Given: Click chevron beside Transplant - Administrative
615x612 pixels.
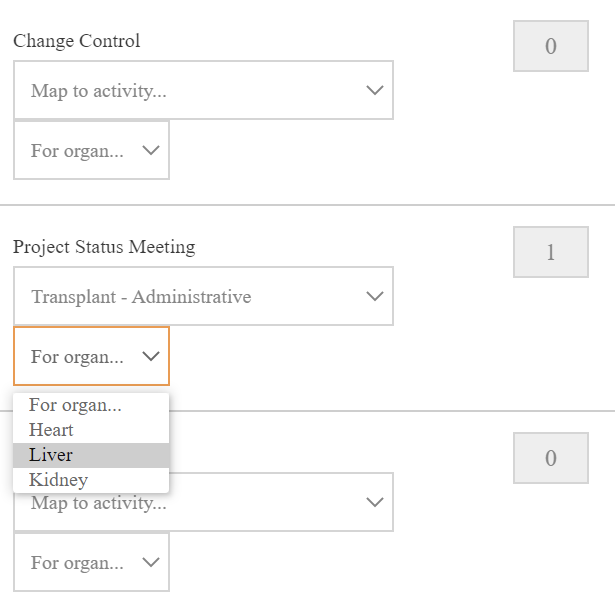Looking at the screenshot, I should pos(375,296).
